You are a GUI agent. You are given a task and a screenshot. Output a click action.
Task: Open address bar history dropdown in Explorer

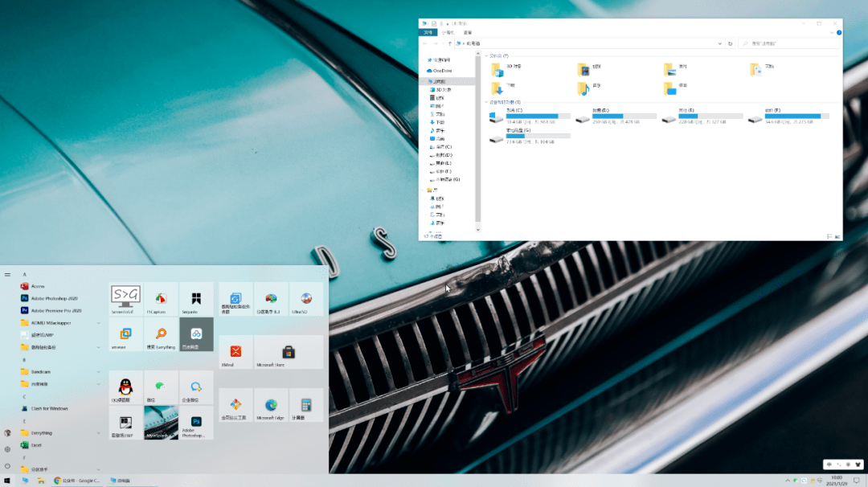(719, 43)
